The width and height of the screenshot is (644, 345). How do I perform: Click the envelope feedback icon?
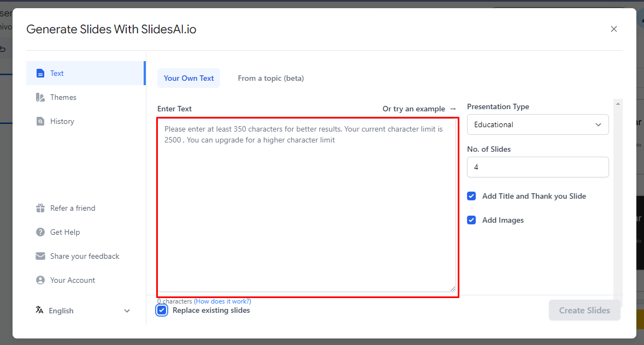(40, 256)
